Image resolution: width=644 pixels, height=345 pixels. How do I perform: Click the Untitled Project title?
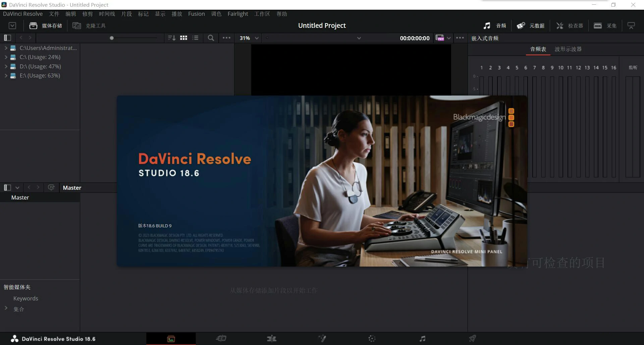click(322, 25)
